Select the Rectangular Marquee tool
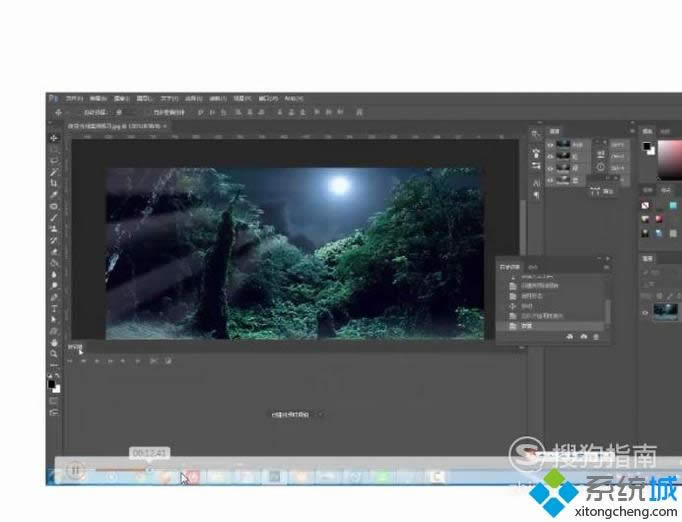 (x=54, y=150)
